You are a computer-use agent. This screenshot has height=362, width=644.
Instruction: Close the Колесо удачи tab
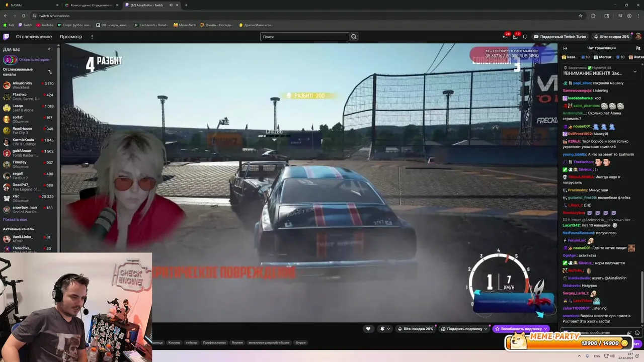pos(117,5)
